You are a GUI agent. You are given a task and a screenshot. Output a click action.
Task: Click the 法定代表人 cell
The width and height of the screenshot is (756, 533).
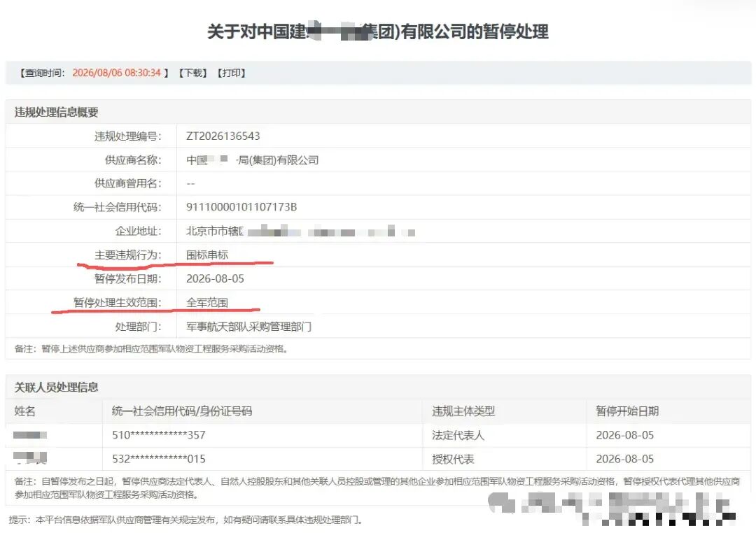pyautogui.click(x=458, y=435)
